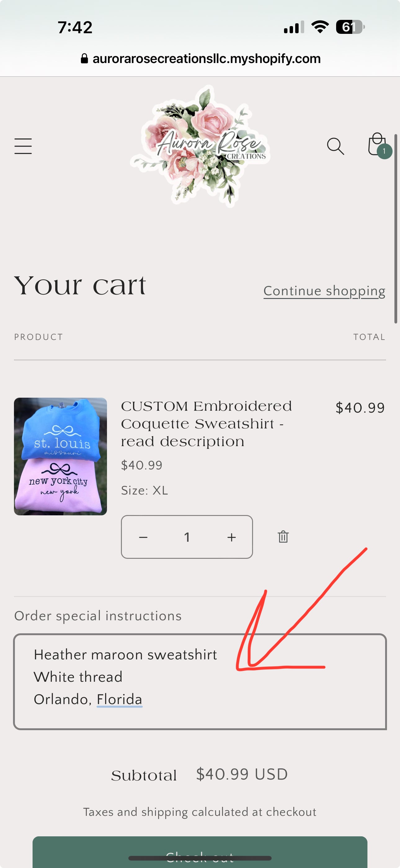Increase quantity with the plus stepper
Screen dimensions: 400x868
[x=232, y=537]
